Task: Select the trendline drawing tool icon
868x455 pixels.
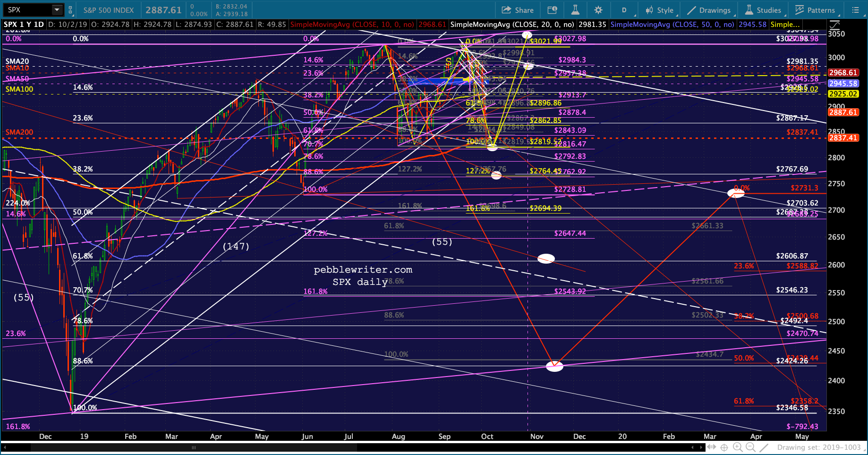Action: [x=764, y=447]
